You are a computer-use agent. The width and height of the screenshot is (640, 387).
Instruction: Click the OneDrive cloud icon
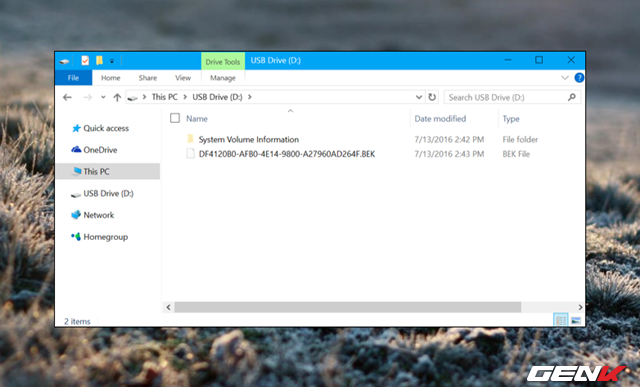point(76,149)
